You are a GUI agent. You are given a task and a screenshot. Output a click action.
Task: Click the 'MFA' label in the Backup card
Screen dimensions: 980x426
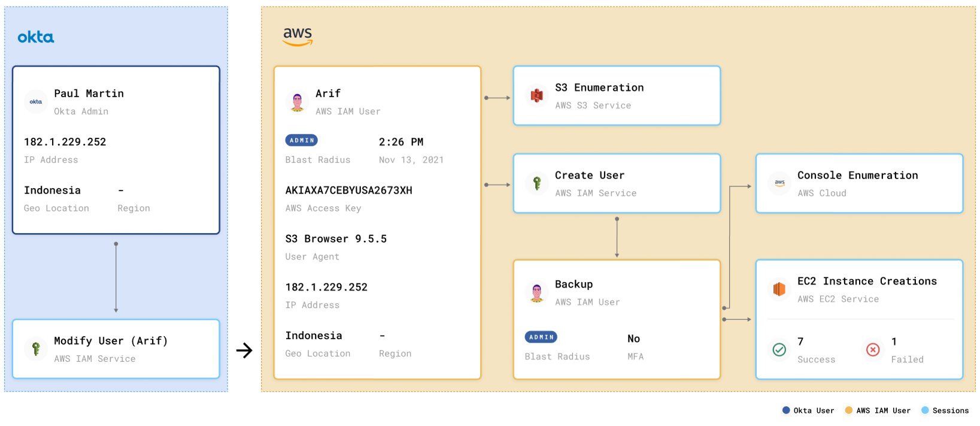(x=636, y=357)
